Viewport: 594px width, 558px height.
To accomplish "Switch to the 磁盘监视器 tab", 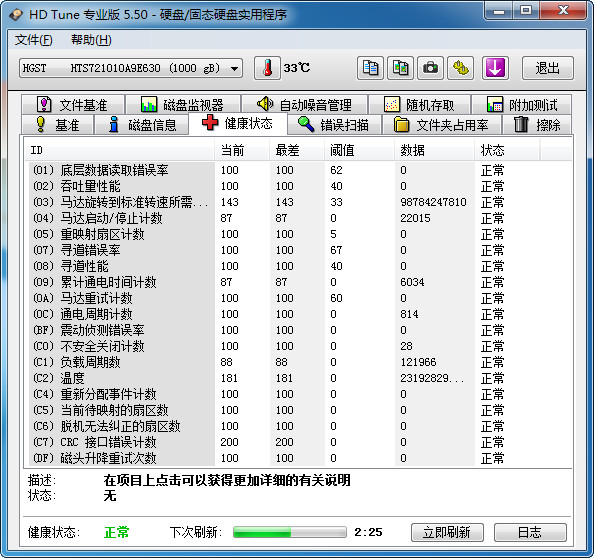I will [x=183, y=105].
